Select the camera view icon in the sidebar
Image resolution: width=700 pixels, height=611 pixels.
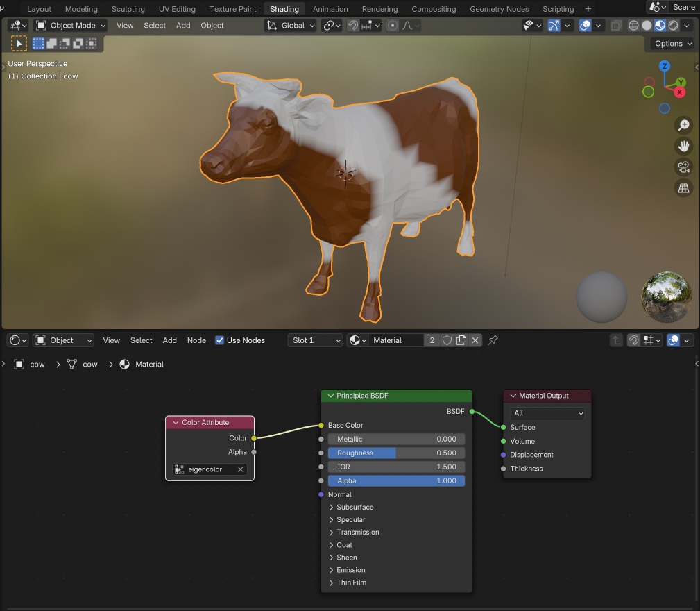(x=683, y=167)
